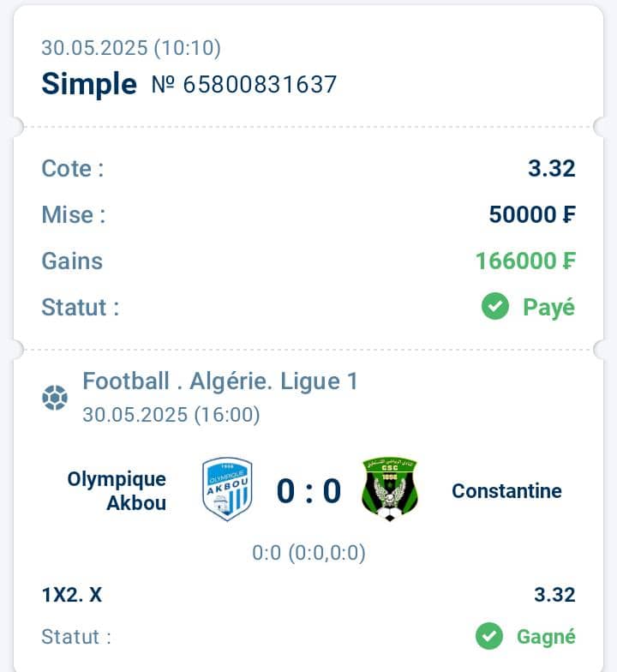The width and height of the screenshot is (617, 672).
Task: Click the Simple bet type heading
Action: [89, 84]
